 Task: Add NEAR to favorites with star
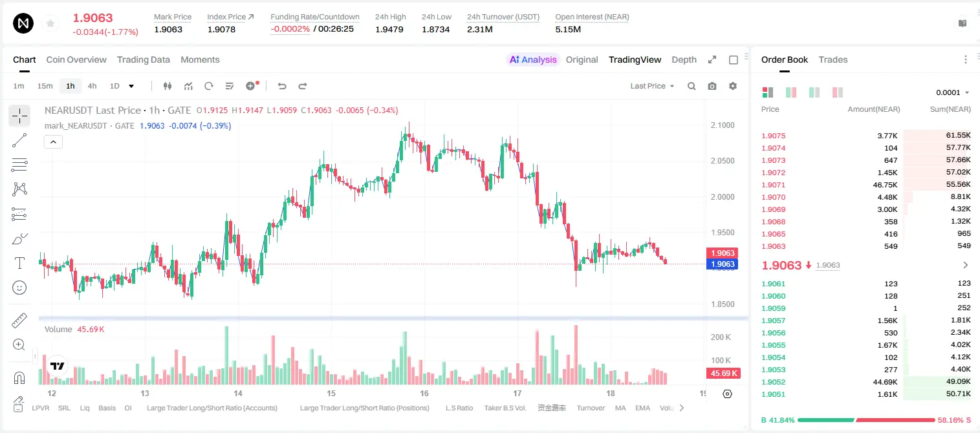tap(50, 24)
